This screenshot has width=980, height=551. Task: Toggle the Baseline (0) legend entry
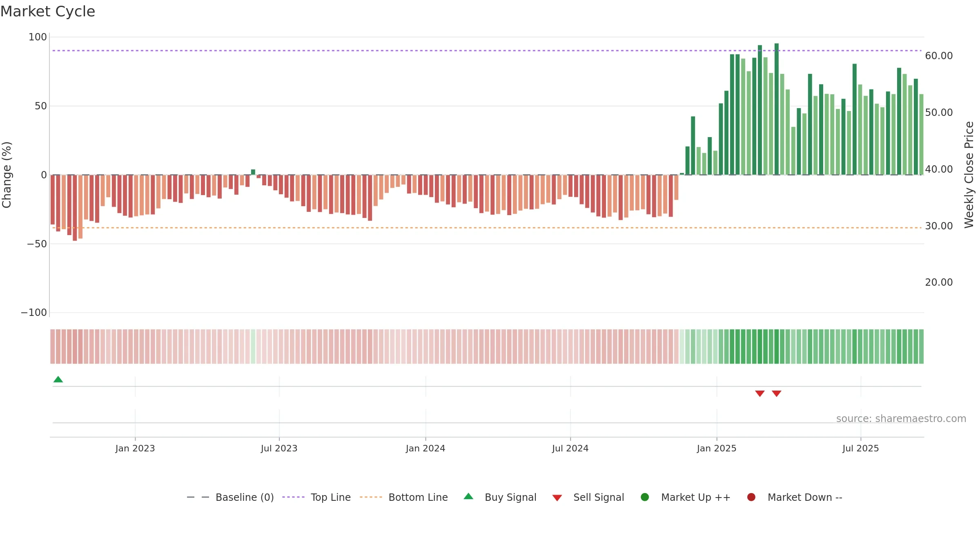point(230,497)
